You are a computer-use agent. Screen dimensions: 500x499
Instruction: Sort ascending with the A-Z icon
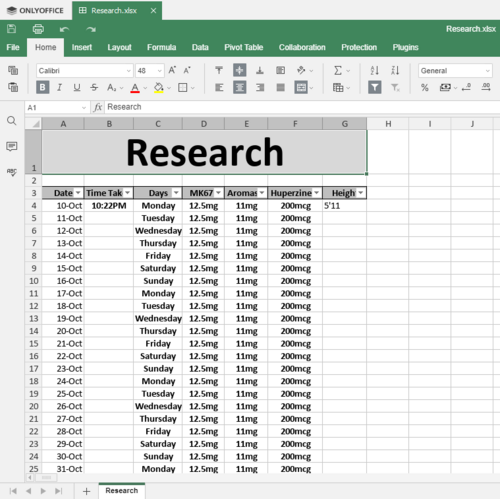(x=375, y=70)
